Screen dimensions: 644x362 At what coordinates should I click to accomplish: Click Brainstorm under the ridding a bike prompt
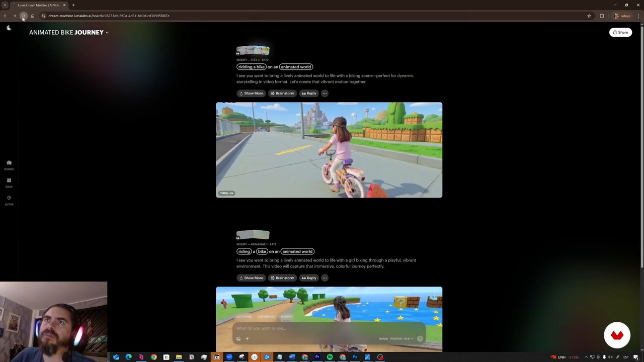(x=282, y=93)
